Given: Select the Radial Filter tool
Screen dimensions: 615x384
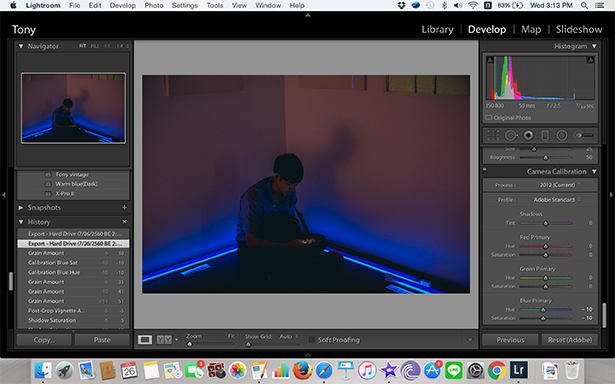Looking at the screenshot, I should click(x=562, y=135).
